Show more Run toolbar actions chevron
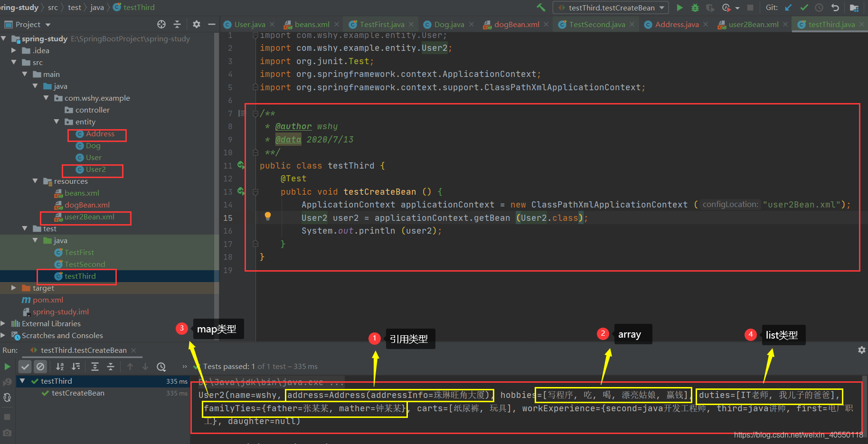The image size is (868, 444). pos(185,367)
